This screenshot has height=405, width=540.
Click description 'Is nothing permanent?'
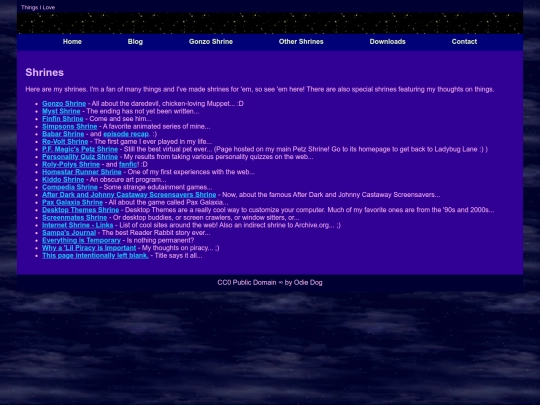coord(160,240)
